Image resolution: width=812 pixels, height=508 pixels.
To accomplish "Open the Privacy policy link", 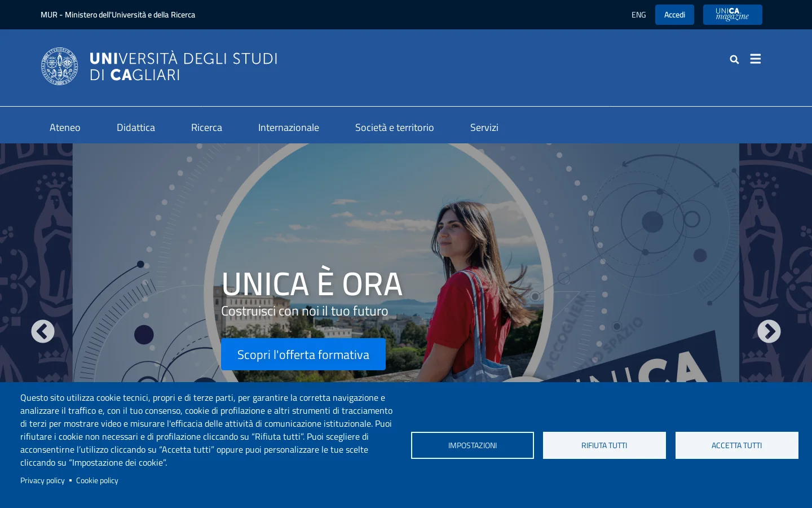I will pos(42,480).
